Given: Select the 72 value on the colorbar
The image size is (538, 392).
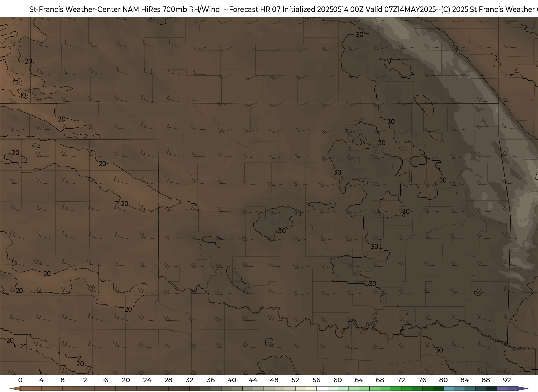Looking at the screenshot, I should 401,380.
